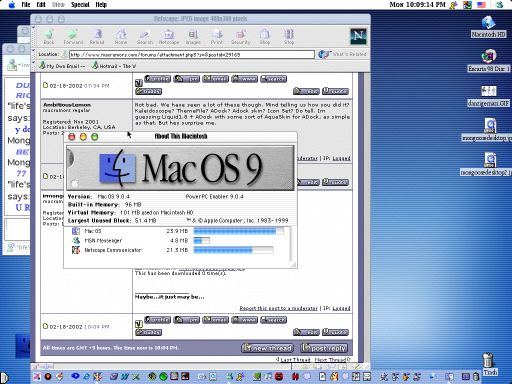Click the MSN Messenger memory usage bar
This screenshot has height=384, width=512.
[201, 240]
